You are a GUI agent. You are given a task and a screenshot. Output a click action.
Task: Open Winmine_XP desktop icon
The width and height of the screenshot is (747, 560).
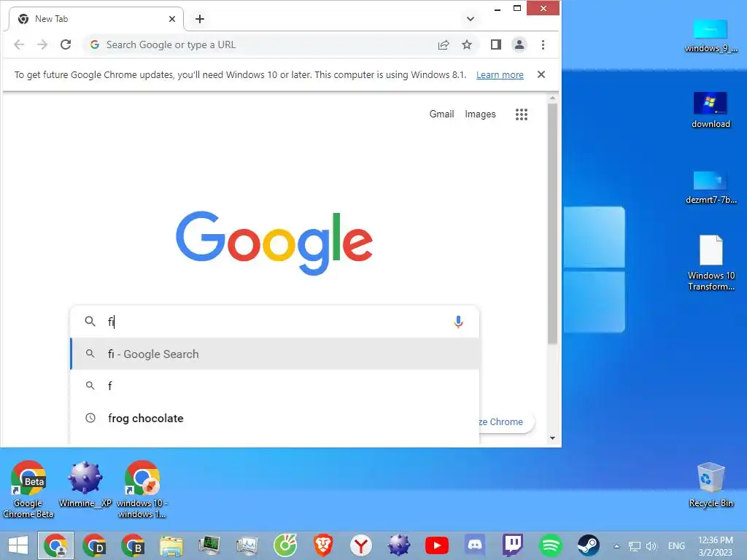tap(85, 484)
